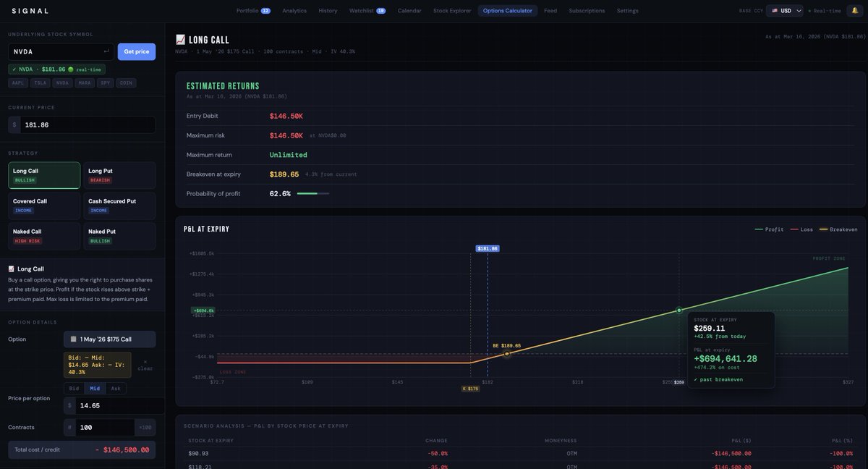
Task: Open the Portfolio tab
Action: (253, 11)
